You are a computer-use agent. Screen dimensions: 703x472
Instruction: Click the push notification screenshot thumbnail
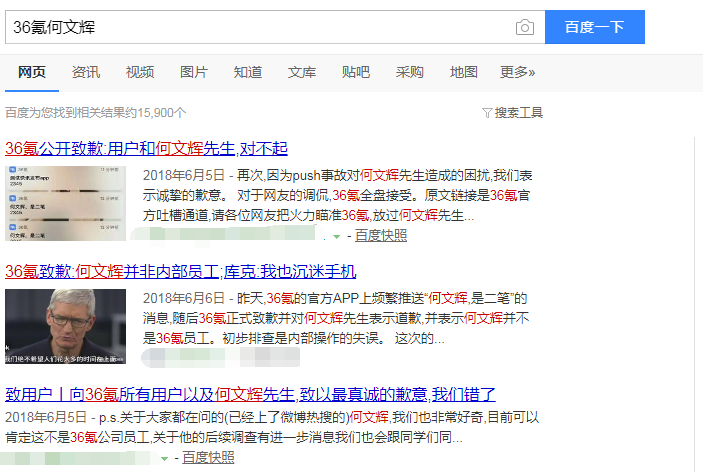point(65,204)
